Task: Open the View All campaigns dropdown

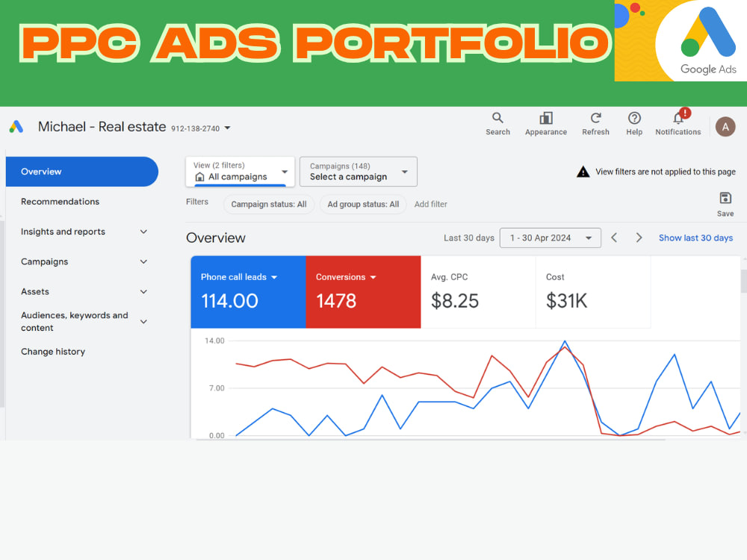Action: tap(240, 172)
